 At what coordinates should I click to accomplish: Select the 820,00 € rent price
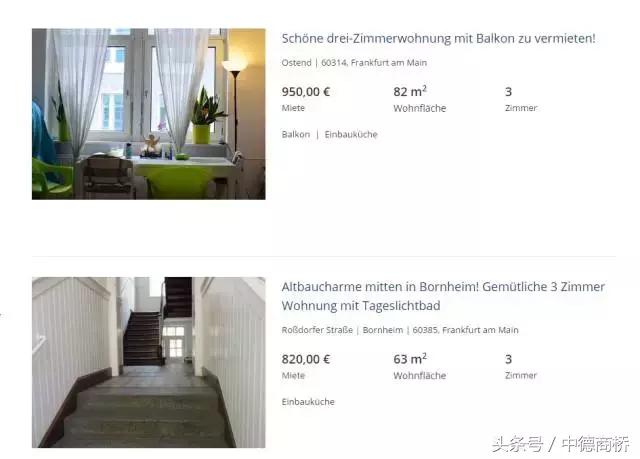coord(306,359)
